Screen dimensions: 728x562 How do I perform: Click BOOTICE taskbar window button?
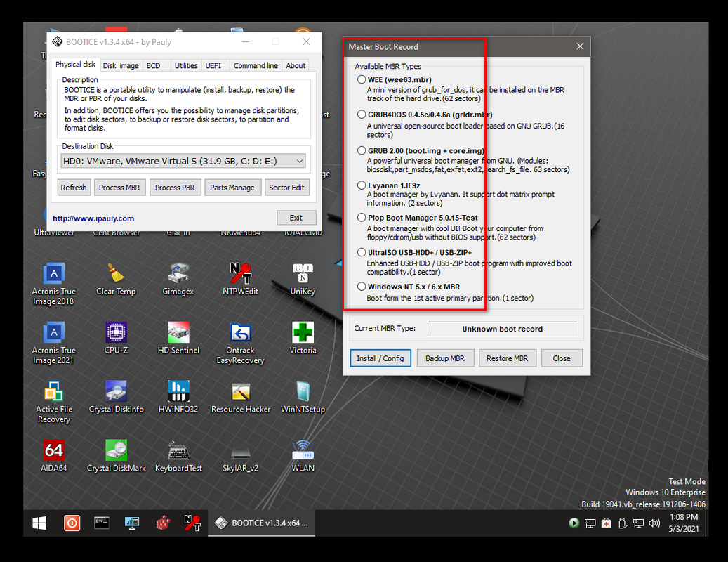[x=261, y=523]
